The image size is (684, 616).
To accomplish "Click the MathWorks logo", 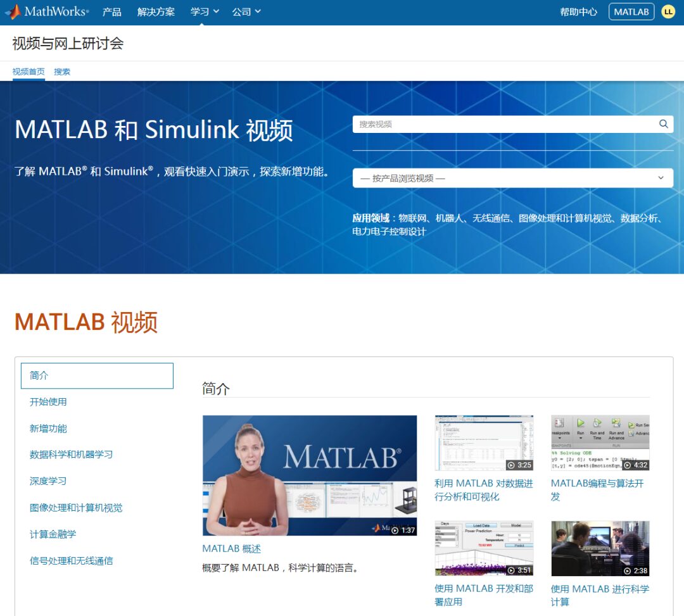I will point(47,12).
